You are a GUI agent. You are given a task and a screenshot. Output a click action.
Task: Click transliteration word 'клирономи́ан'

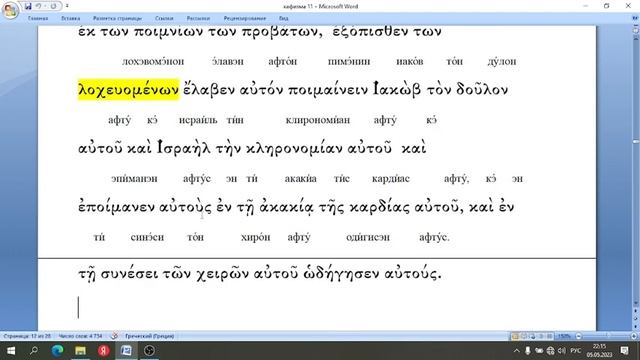click(x=318, y=120)
